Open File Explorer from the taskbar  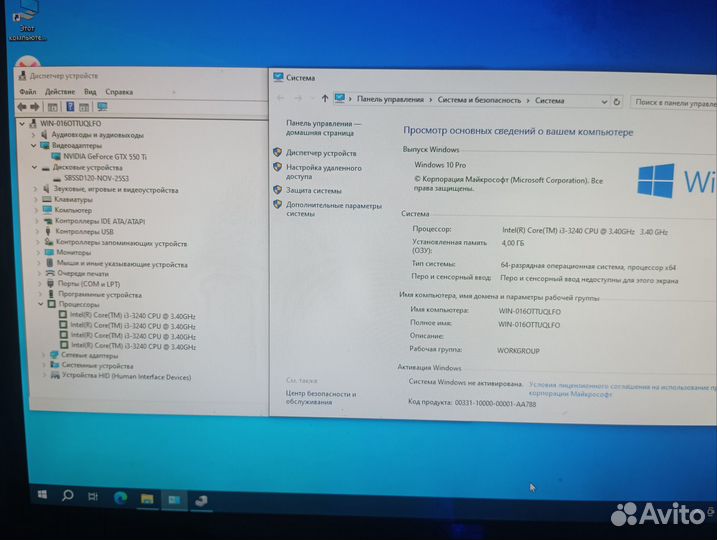pyautogui.click(x=147, y=498)
